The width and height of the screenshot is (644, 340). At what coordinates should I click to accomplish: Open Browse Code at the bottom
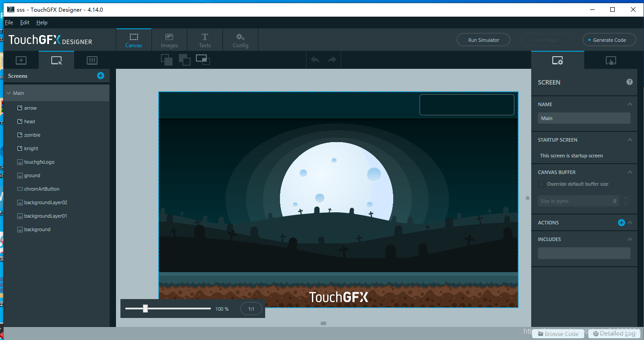(557, 334)
